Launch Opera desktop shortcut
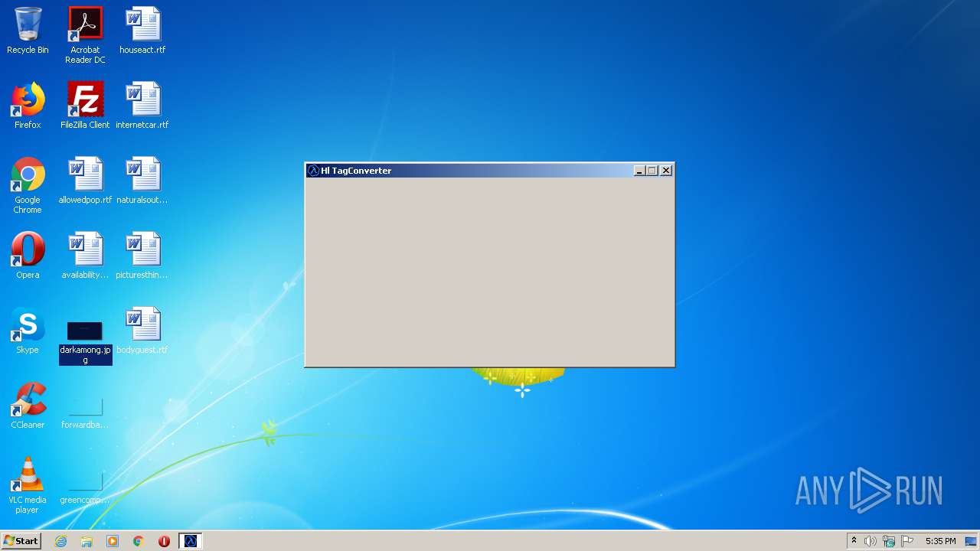Screen dimensions: 980x551 click(x=28, y=256)
